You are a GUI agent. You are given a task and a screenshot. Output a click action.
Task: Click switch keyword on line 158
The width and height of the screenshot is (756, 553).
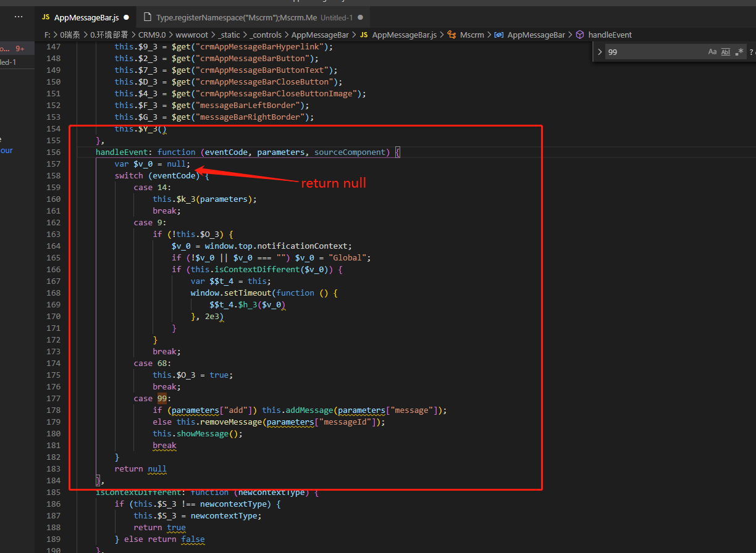pos(128,175)
